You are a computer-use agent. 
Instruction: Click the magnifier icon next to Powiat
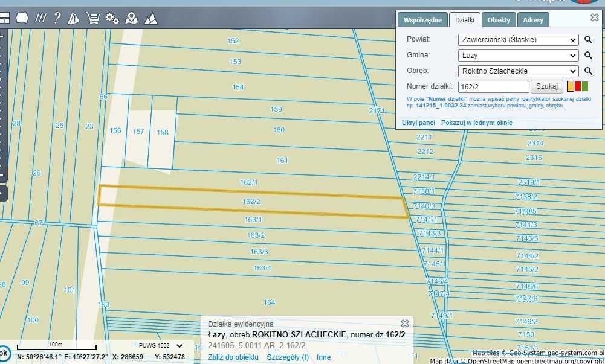click(588, 40)
